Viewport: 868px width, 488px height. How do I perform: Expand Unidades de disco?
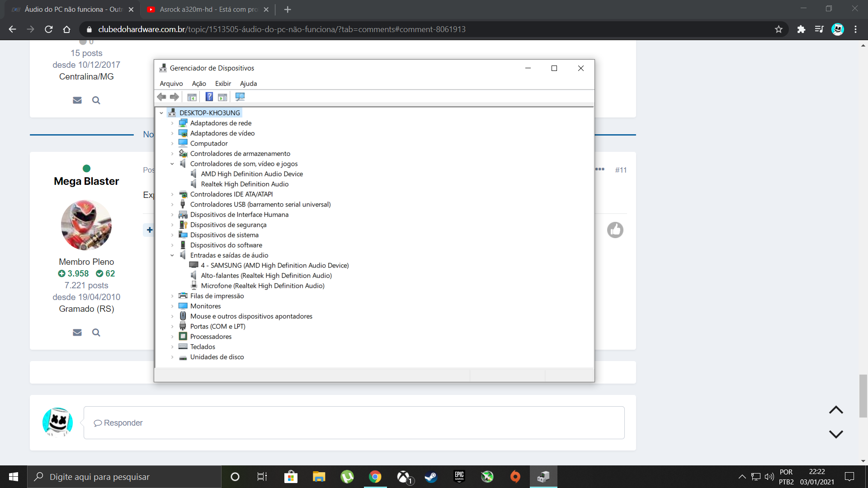point(172,357)
